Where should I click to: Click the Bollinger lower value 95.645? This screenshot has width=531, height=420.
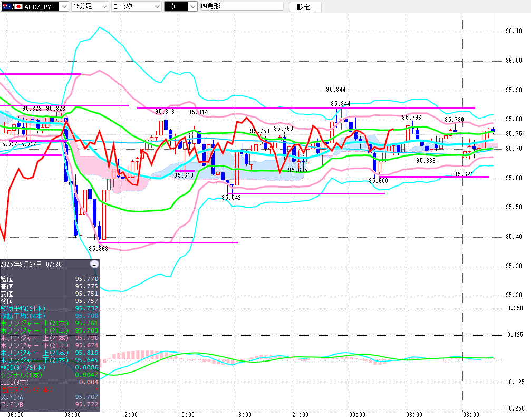point(86,360)
